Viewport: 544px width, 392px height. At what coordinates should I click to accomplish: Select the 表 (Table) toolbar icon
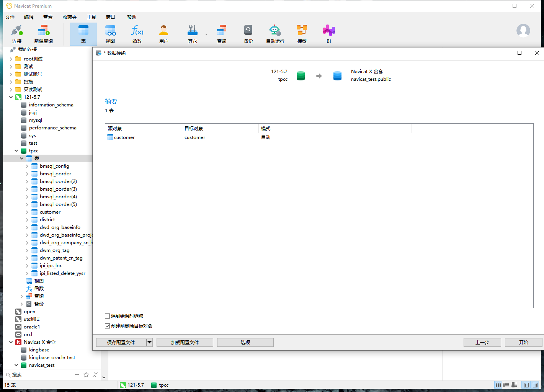(83, 34)
